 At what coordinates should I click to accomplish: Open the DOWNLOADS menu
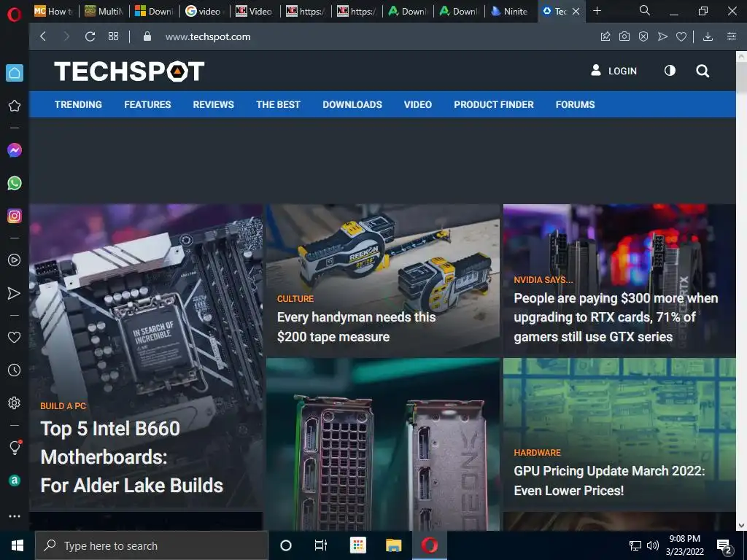(352, 105)
